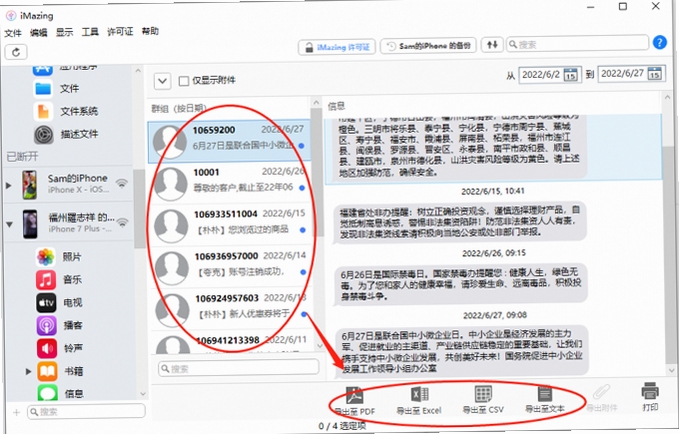This screenshot has height=434, width=679.
Task: Select the 描述文件 gear icon in the sidebar
Action: tap(44, 134)
